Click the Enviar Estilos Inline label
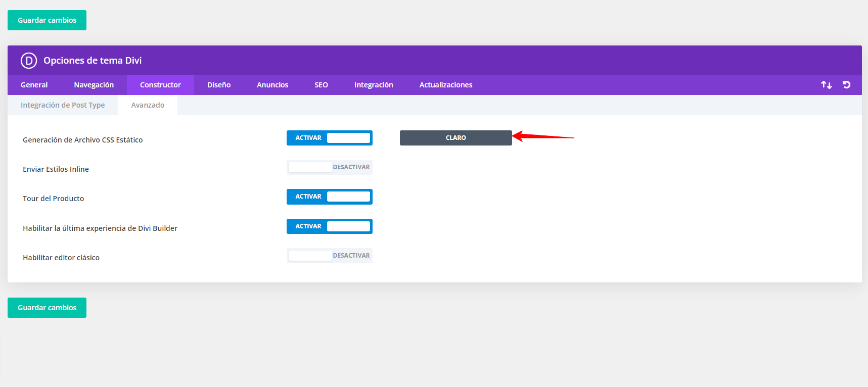Screen dimensions: 868x387 pyautogui.click(x=56, y=169)
